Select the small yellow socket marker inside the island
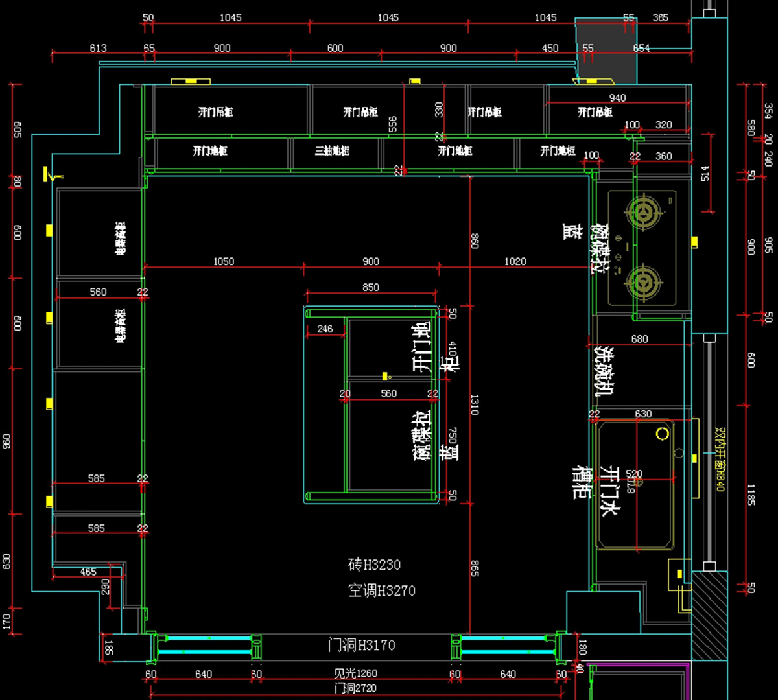 386,376
